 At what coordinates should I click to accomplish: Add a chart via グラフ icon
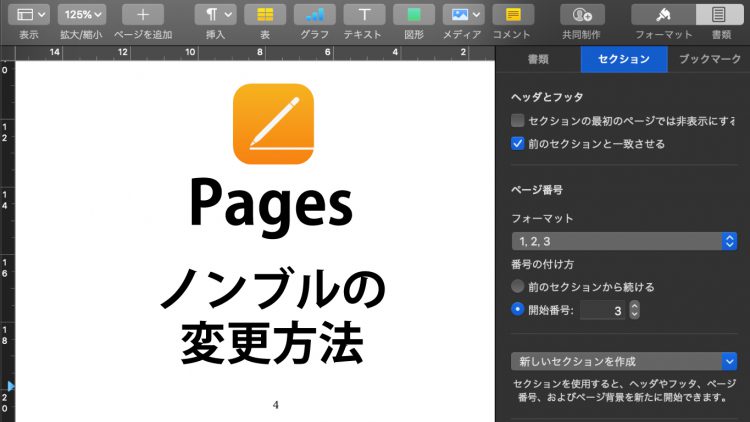tap(314, 15)
